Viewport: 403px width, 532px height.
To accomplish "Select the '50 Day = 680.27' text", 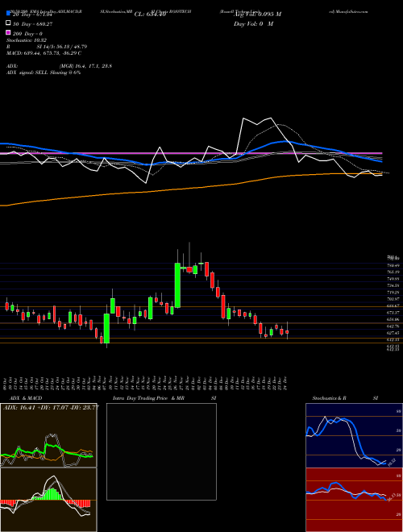I will tap(32, 23).
